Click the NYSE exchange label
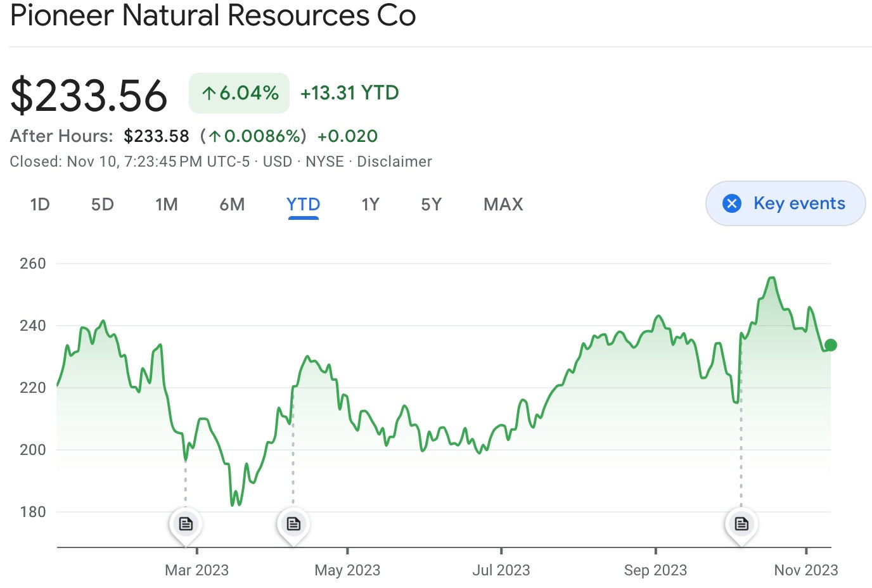 (324, 162)
